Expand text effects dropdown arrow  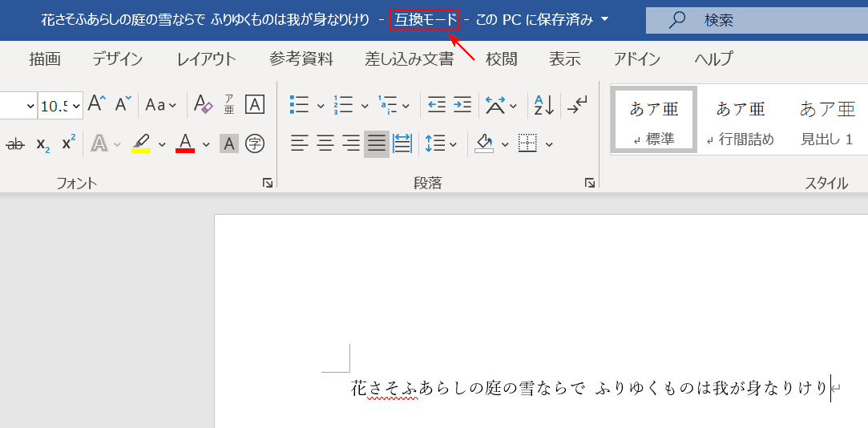[117, 144]
